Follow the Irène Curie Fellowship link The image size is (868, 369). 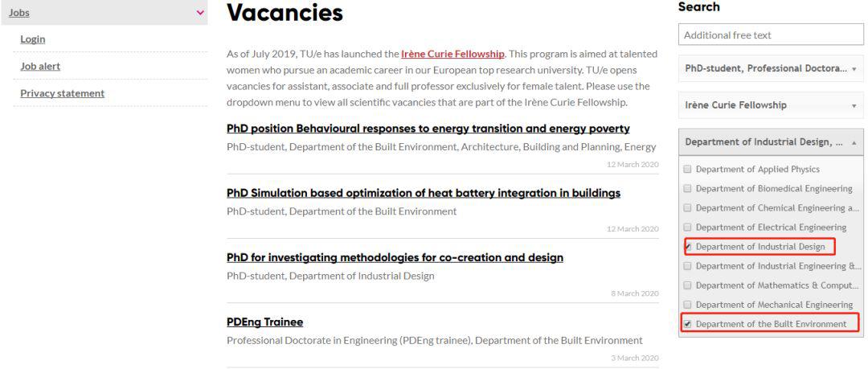coord(452,54)
